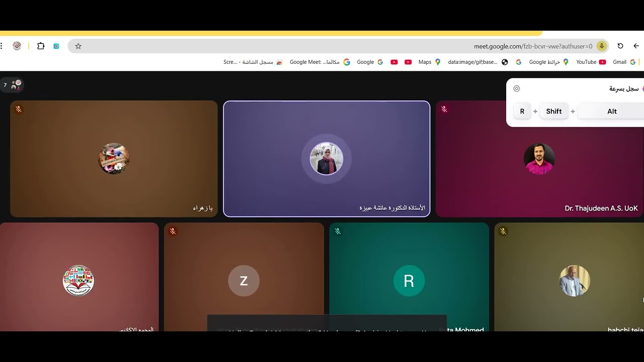This screenshot has width=644, height=362.
Task: Open the YouTube labeled bookmark
Action: pyautogui.click(x=591, y=62)
